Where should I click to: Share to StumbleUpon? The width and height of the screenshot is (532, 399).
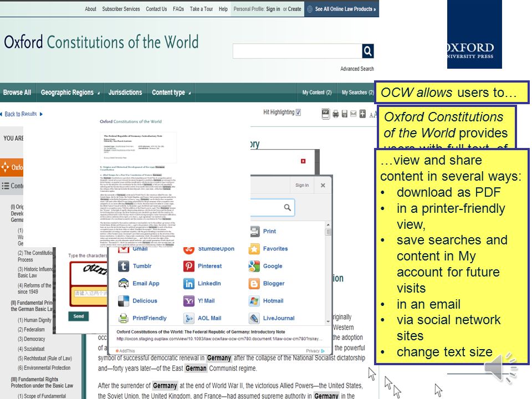pos(209,249)
